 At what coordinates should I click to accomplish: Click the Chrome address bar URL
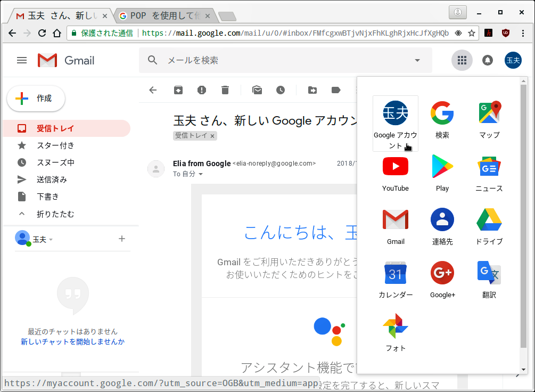coord(295,33)
